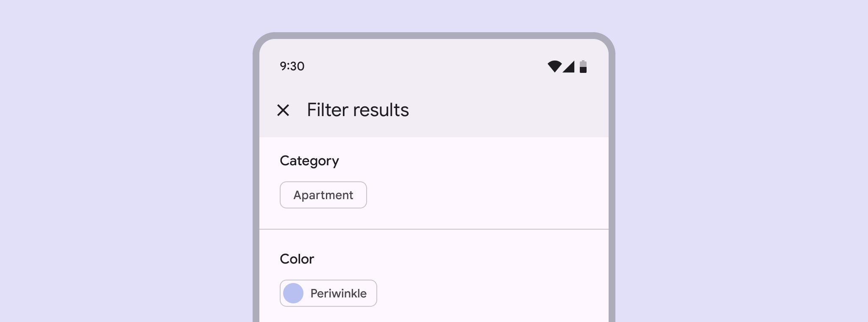Expand the Color filter section

pyautogui.click(x=297, y=259)
